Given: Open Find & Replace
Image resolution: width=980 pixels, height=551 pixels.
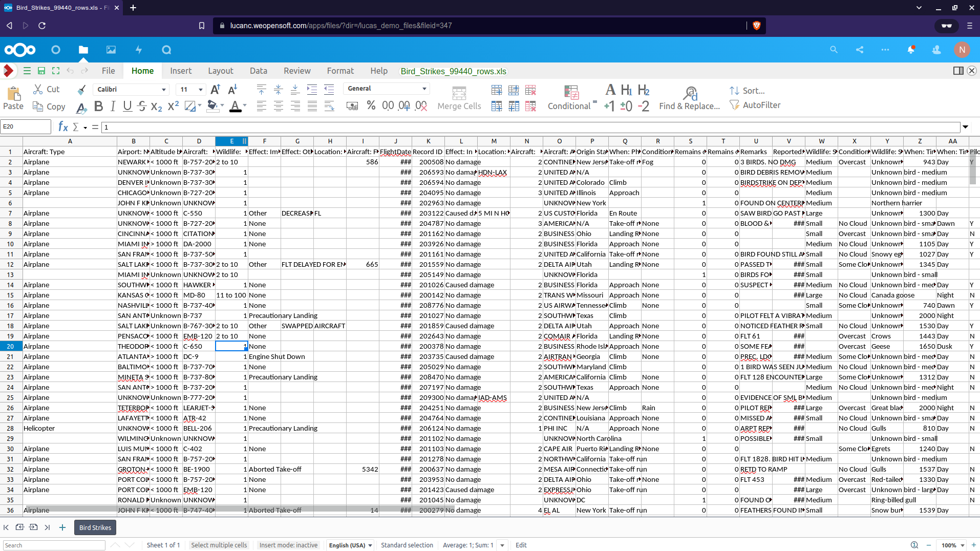Looking at the screenshot, I should pyautogui.click(x=689, y=98).
